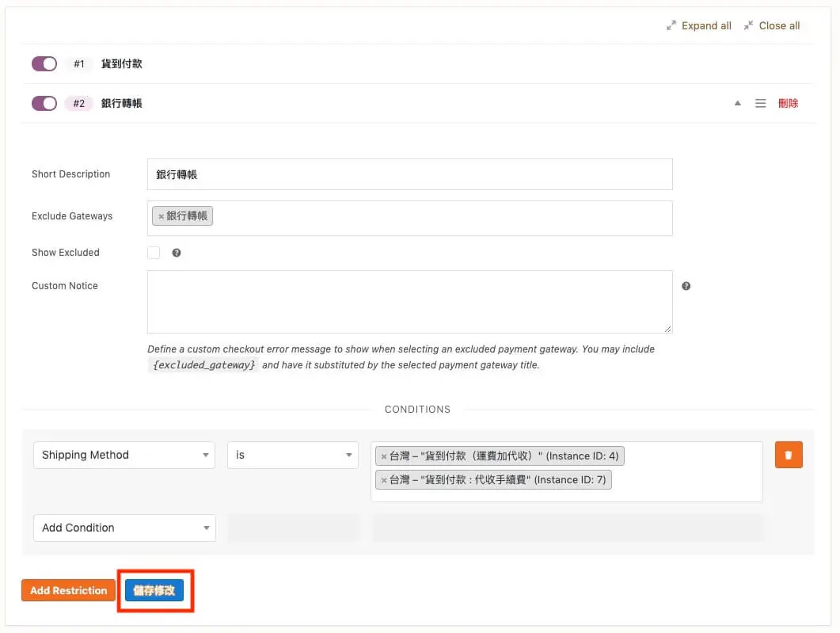Screen dimensions: 840x633
Task: Open the 'is' operator dropdown
Action: click(x=292, y=455)
